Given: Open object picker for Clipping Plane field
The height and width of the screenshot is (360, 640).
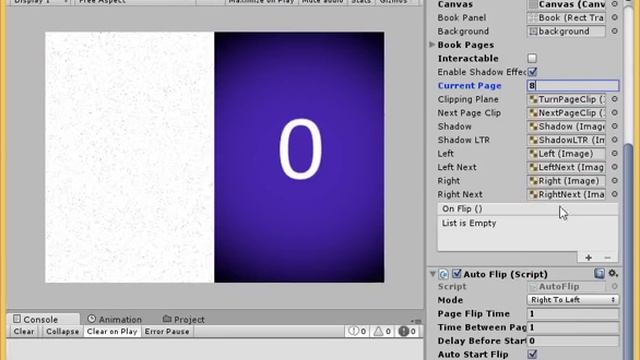Looking at the screenshot, I should click(614, 99).
